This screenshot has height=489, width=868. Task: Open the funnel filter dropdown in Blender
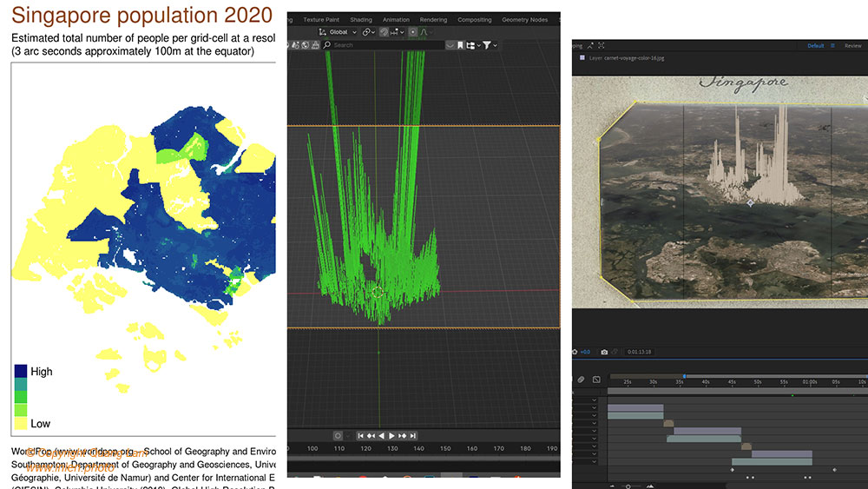point(490,45)
